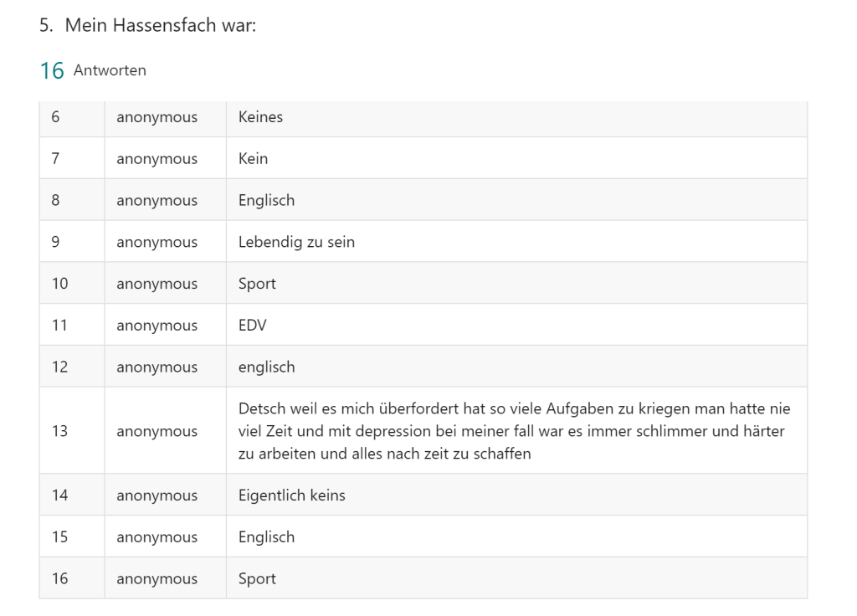Click the capitalized "Englisch" answer in row 8
The image size is (857, 616).
(267, 201)
